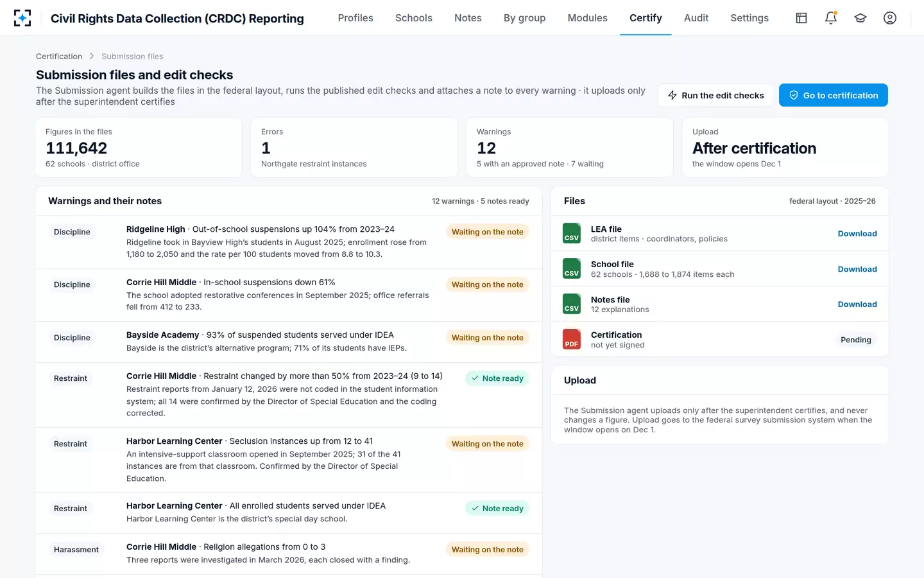Open the notifications bell
Screen dimensions: 924x578
click(x=831, y=18)
